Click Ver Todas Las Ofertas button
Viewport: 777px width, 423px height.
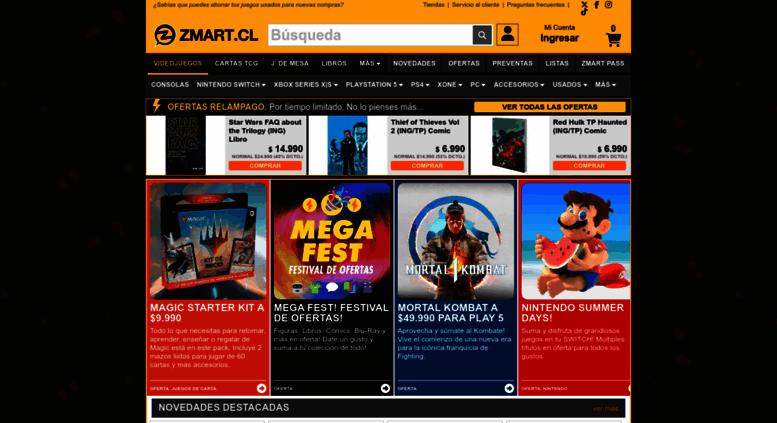pos(550,107)
